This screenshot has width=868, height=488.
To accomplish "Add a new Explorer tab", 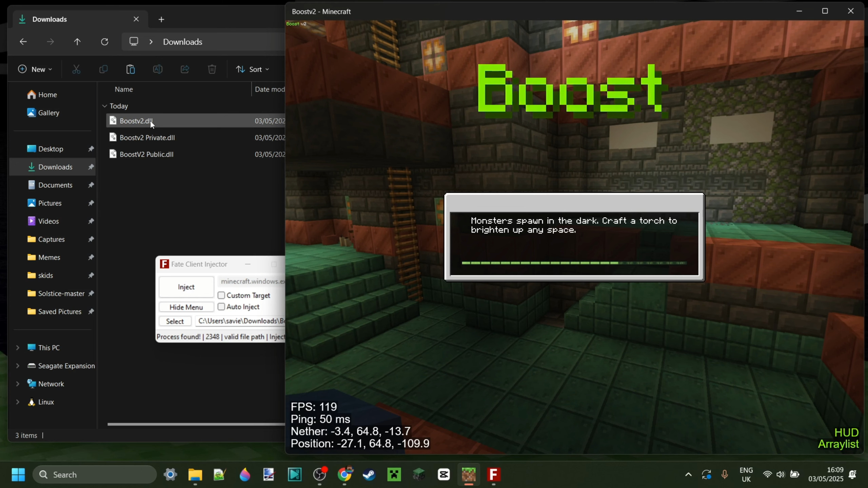I will 161,19.
